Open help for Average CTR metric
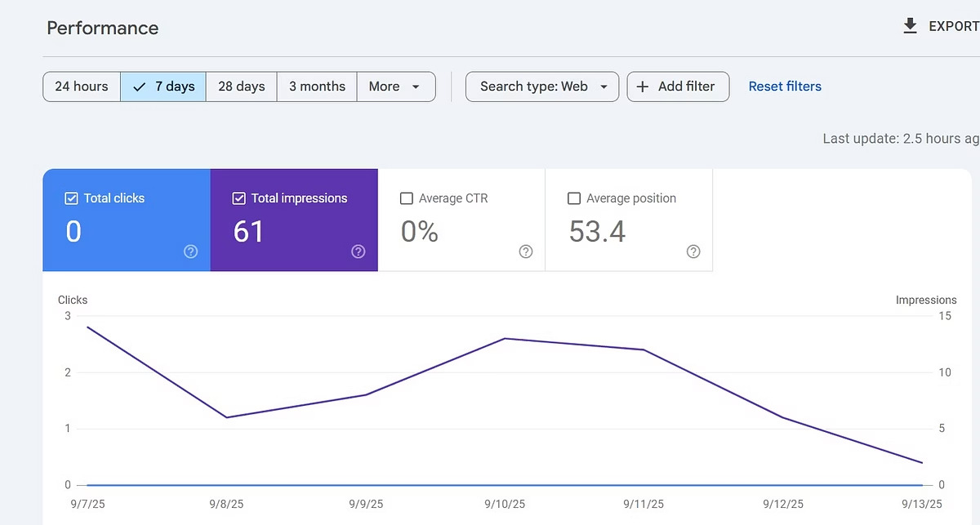 click(x=526, y=251)
